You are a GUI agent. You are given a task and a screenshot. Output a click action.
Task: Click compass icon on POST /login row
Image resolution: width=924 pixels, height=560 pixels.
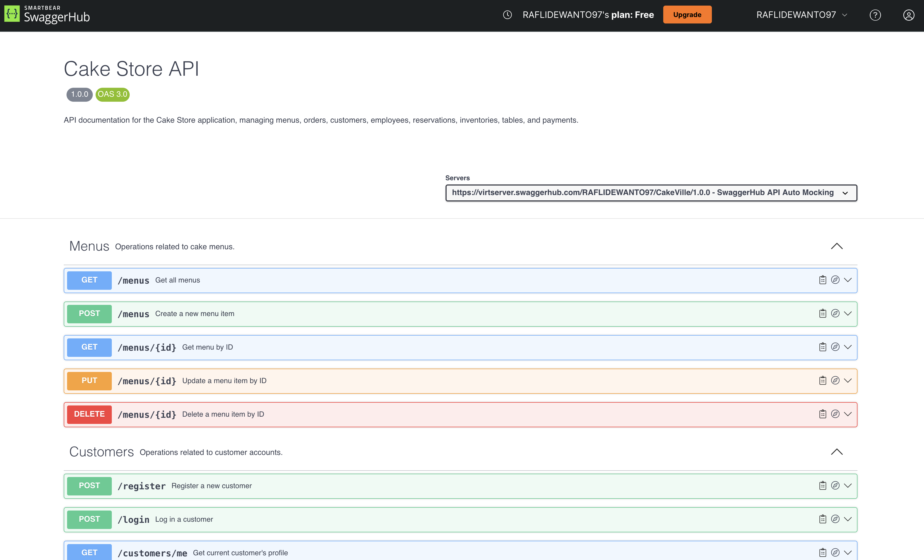(x=835, y=519)
